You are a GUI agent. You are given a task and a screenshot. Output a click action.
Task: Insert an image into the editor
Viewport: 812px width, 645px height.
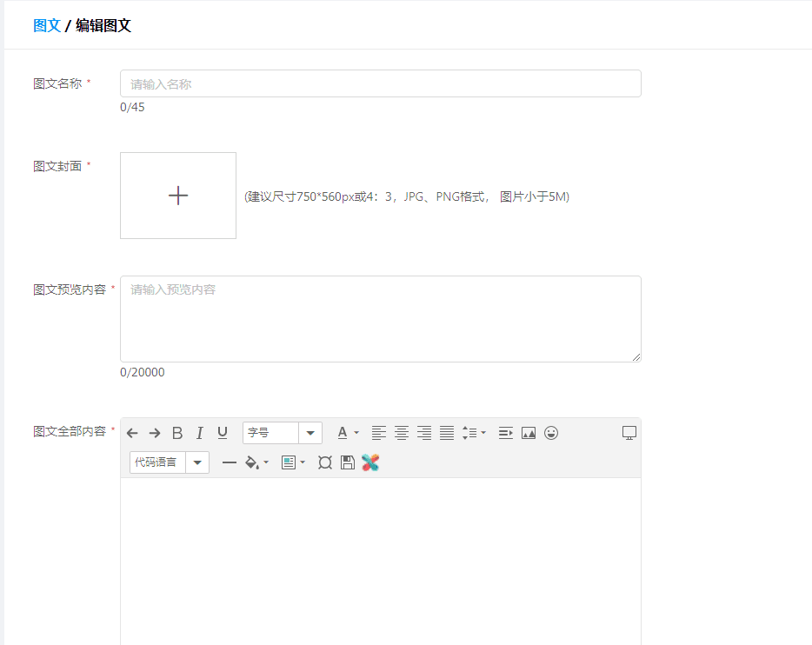click(x=529, y=433)
